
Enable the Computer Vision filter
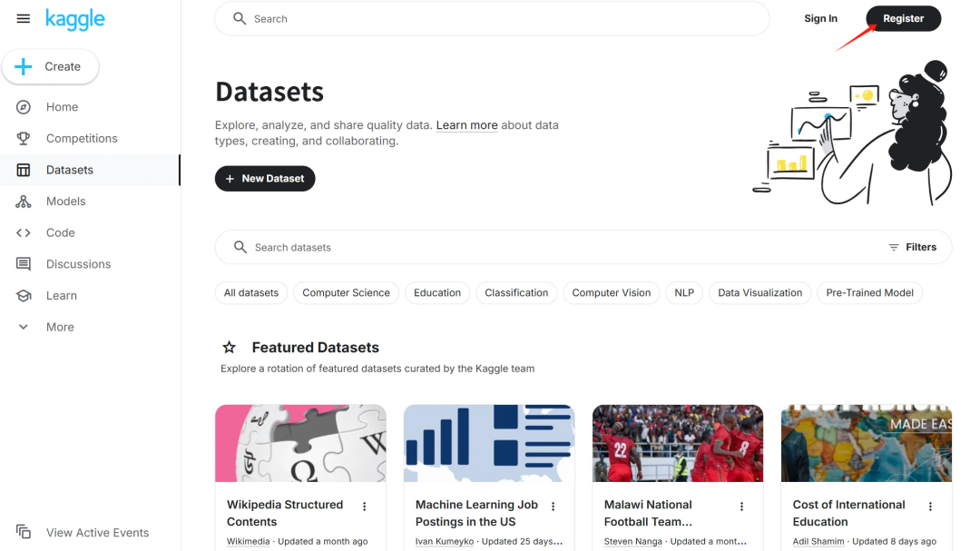coord(611,292)
